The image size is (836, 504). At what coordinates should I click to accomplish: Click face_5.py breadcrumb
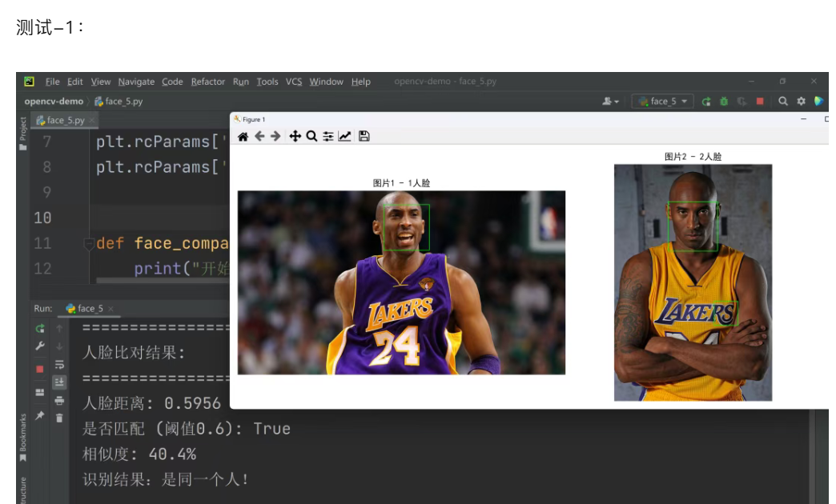[119, 102]
